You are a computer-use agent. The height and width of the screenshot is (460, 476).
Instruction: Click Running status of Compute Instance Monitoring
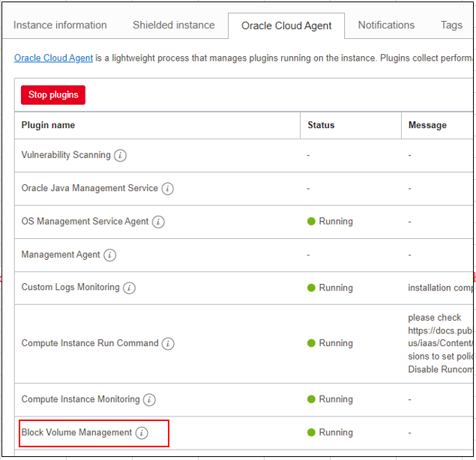[330, 399]
